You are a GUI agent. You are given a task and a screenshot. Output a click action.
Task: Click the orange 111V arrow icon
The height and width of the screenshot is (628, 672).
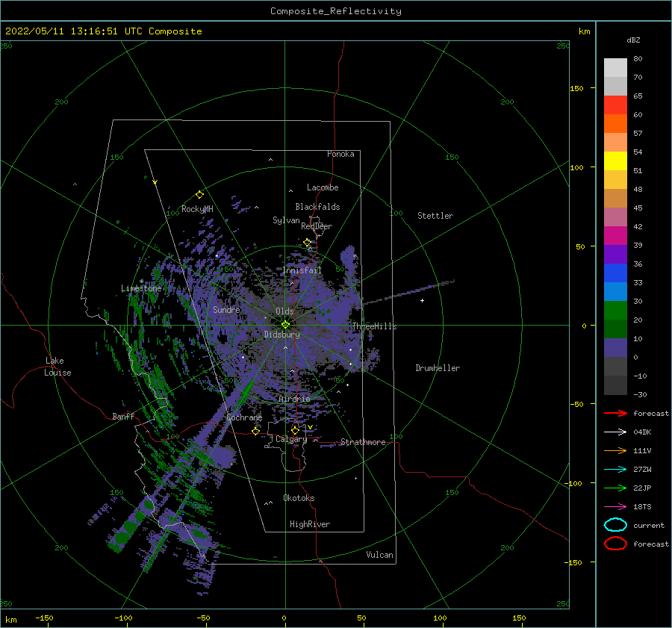point(615,450)
